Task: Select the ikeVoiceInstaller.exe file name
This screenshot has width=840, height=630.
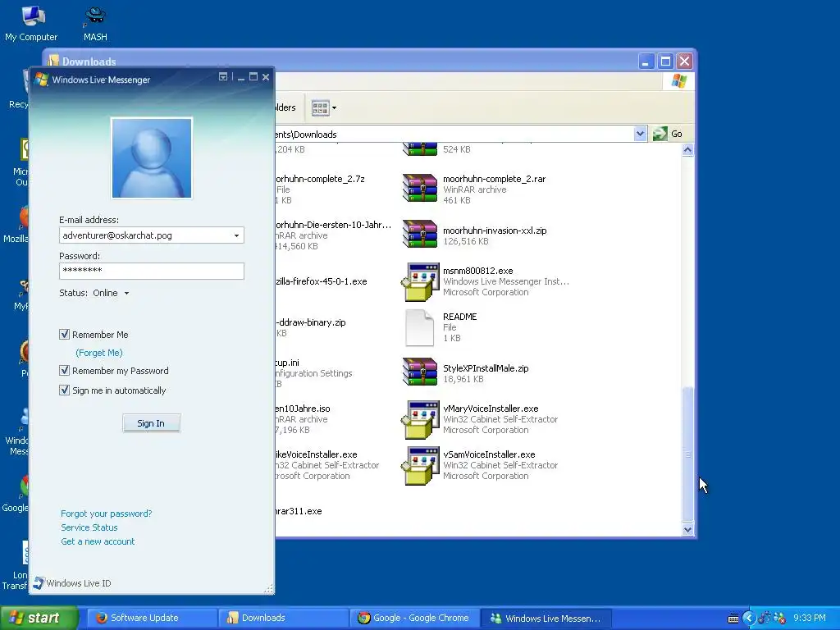Action: pyautogui.click(x=316, y=454)
